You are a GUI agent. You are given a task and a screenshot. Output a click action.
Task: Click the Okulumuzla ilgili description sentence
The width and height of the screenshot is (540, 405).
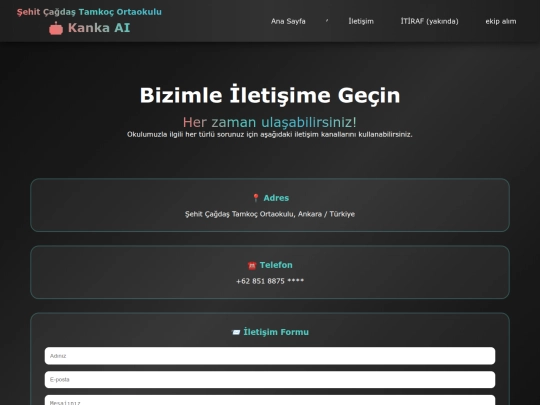tap(270, 134)
